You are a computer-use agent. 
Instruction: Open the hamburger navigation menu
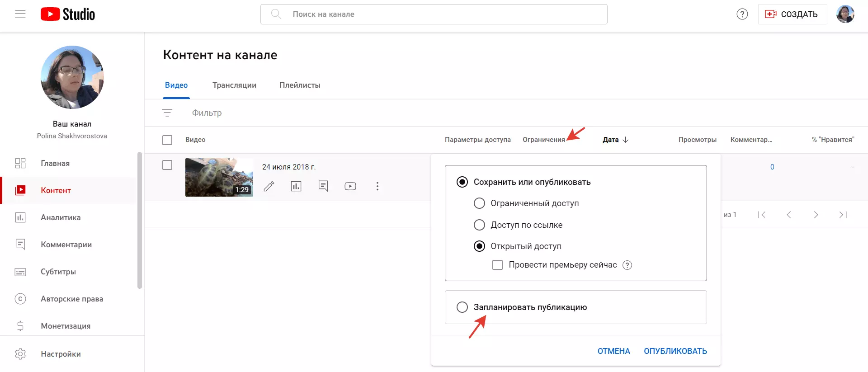click(x=20, y=14)
